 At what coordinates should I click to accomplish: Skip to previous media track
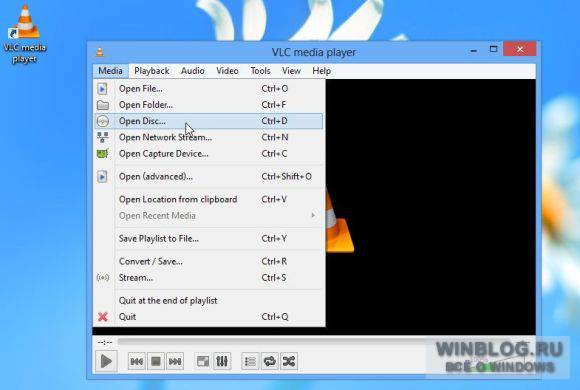coord(137,361)
